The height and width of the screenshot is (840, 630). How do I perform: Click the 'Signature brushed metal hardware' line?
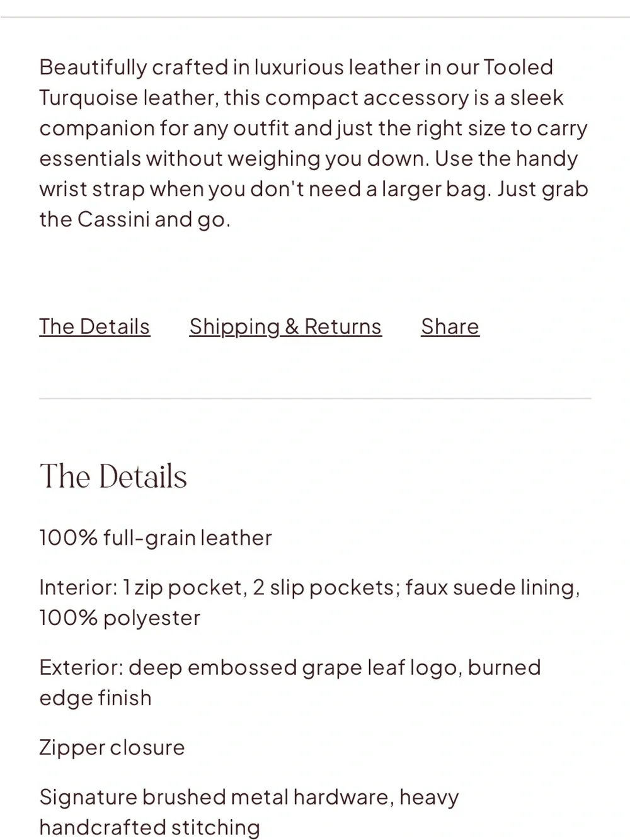[249, 812]
